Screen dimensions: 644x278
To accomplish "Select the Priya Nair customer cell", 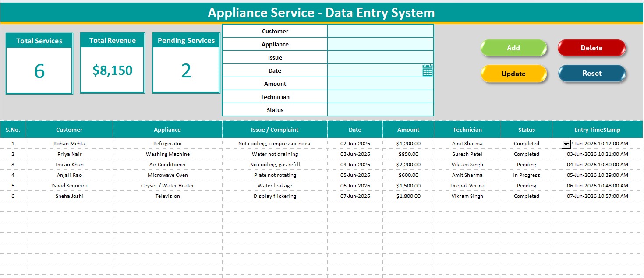I will coord(69,154).
